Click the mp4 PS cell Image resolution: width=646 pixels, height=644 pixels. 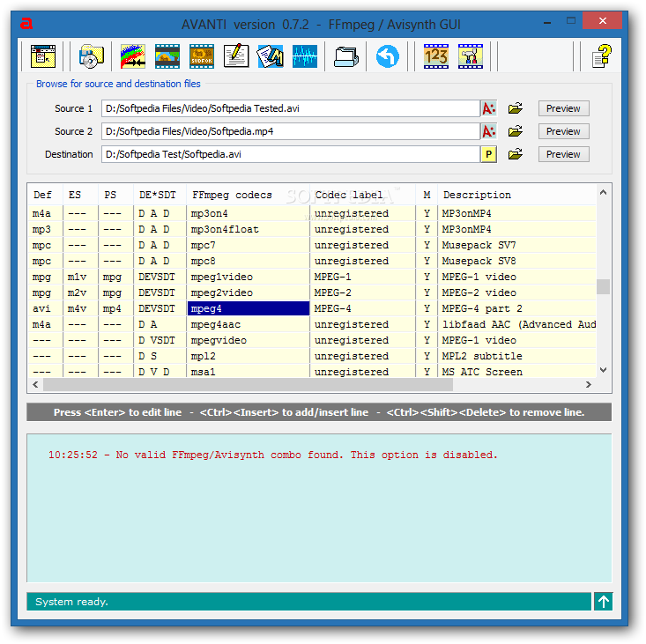116,309
